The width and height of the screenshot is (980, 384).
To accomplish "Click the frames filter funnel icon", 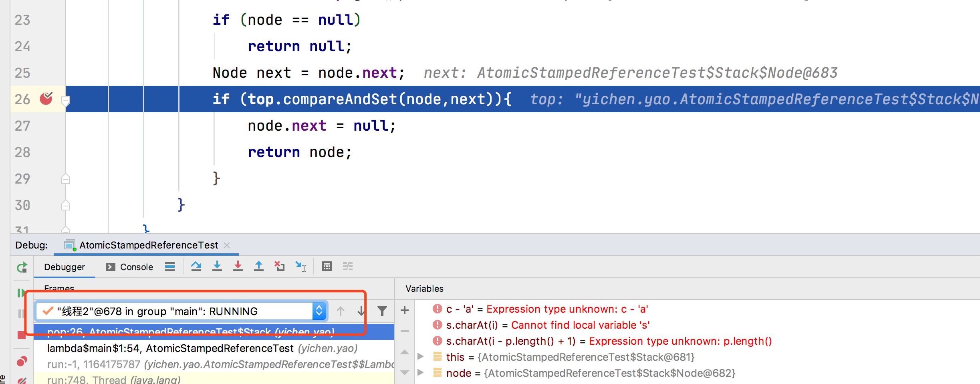I will pyautogui.click(x=382, y=311).
